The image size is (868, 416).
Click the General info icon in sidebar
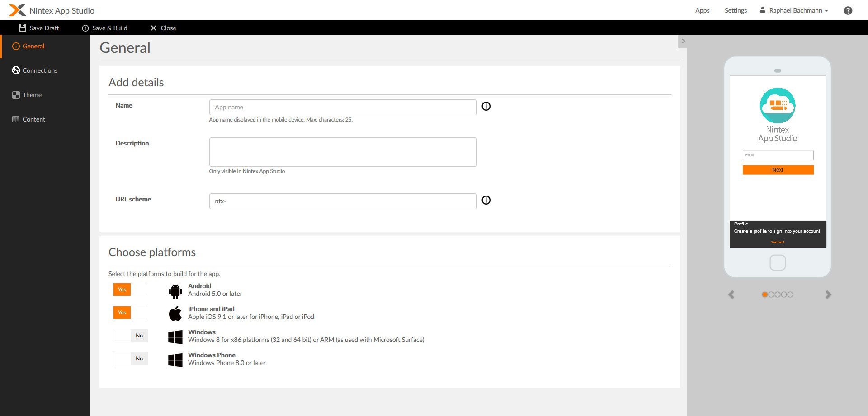coord(16,46)
